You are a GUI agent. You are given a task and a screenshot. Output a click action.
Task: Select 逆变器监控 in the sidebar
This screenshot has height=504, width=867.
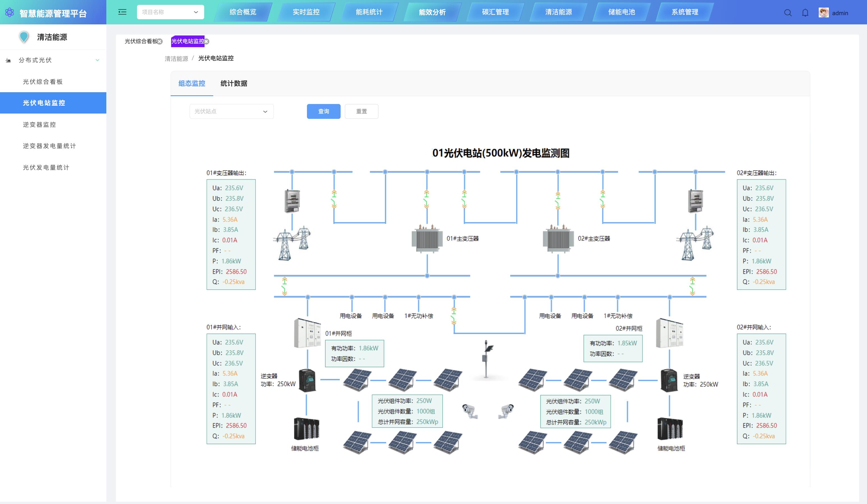(40, 124)
